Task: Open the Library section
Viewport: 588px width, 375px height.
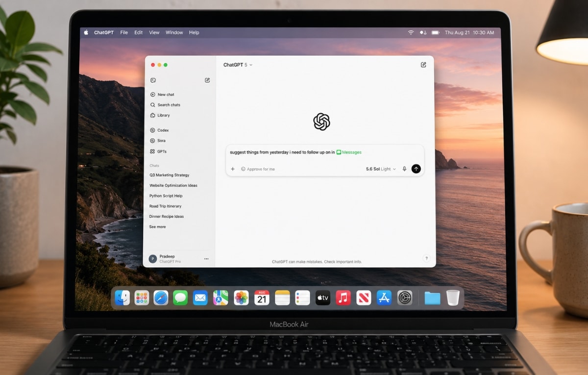Action: [160, 115]
